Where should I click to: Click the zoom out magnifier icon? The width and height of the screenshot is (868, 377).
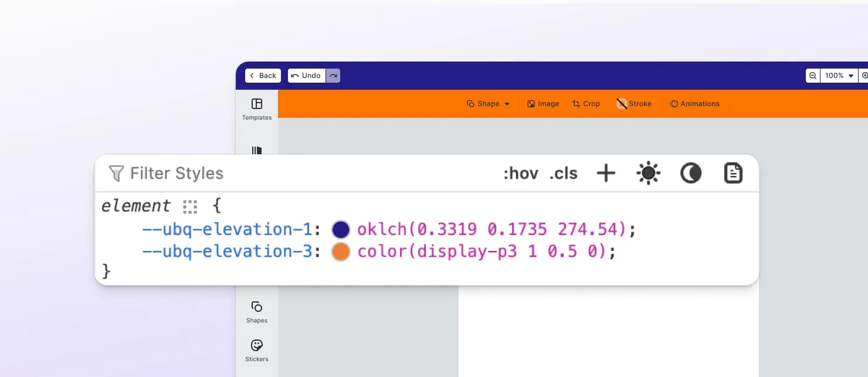pyautogui.click(x=813, y=76)
